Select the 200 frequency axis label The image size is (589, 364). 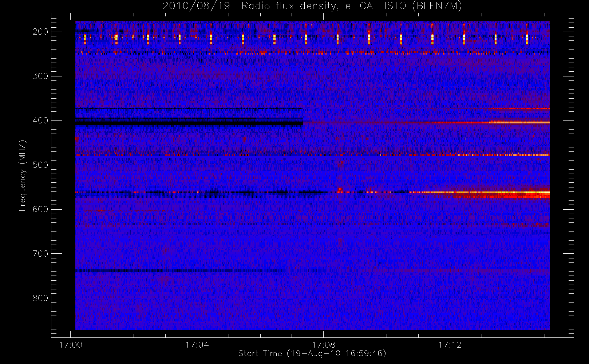point(40,32)
